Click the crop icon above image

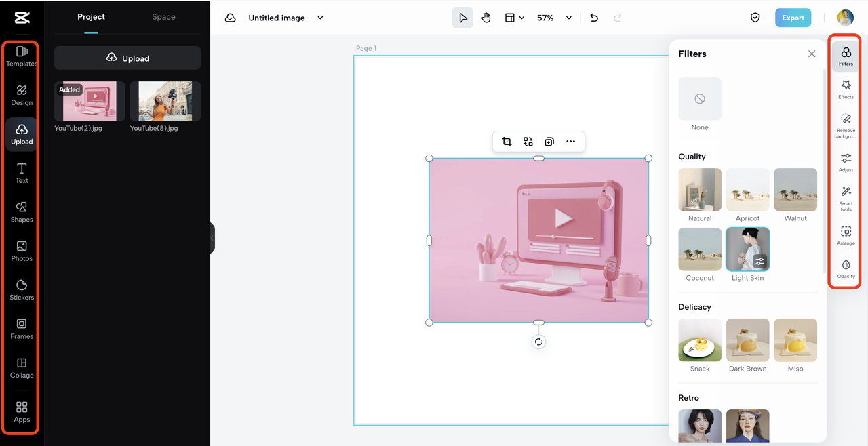[x=507, y=142]
